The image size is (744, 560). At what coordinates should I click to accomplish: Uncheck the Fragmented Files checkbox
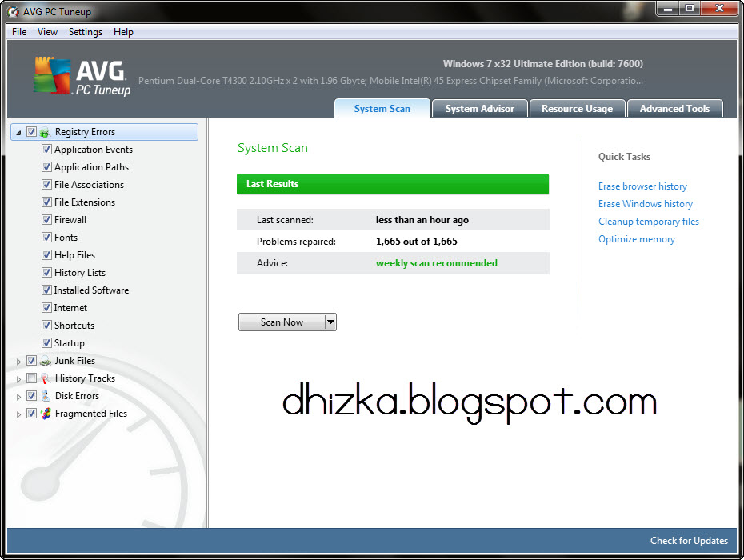[31, 414]
